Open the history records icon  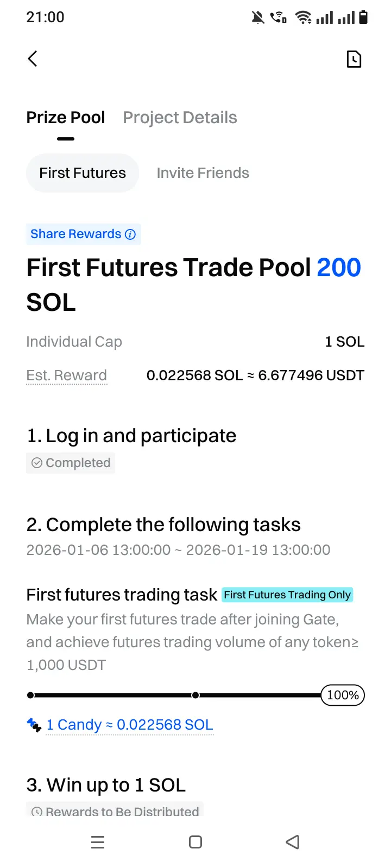[354, 59]
